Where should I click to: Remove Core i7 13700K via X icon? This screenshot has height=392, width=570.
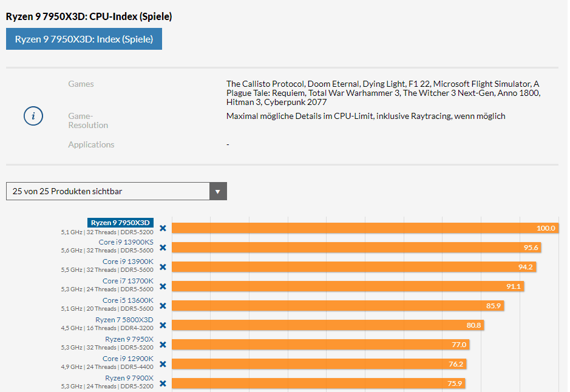pyautogui.click(x=163, y=286)
